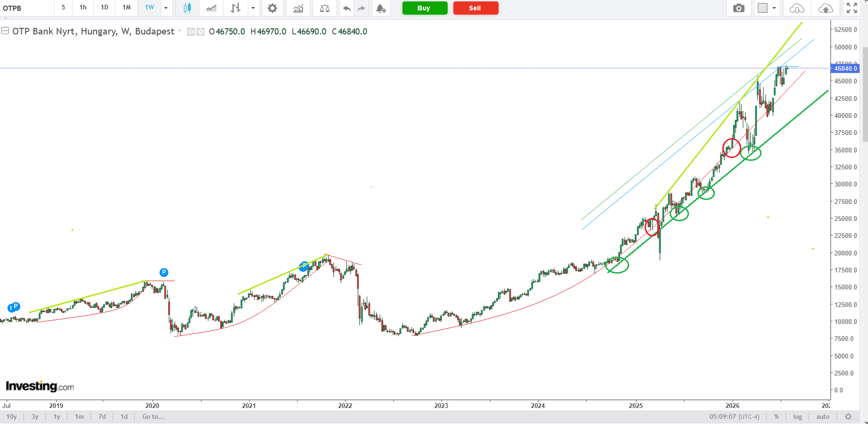This screenshot has width=868, height=424.
Task: Toggle logarithmic scale with log
Action: coord(797,416)
